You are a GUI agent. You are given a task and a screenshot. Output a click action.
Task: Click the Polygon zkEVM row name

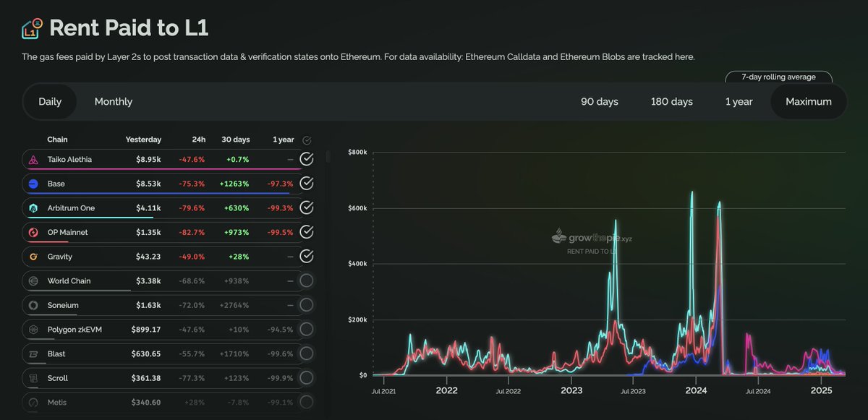point(73,330)
